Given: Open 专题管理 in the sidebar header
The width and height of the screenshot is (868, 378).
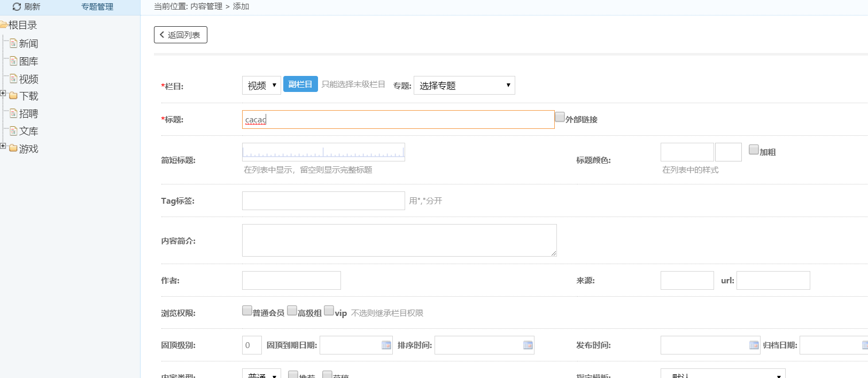Looking at the screenshot, I should [x=97, y=7].
